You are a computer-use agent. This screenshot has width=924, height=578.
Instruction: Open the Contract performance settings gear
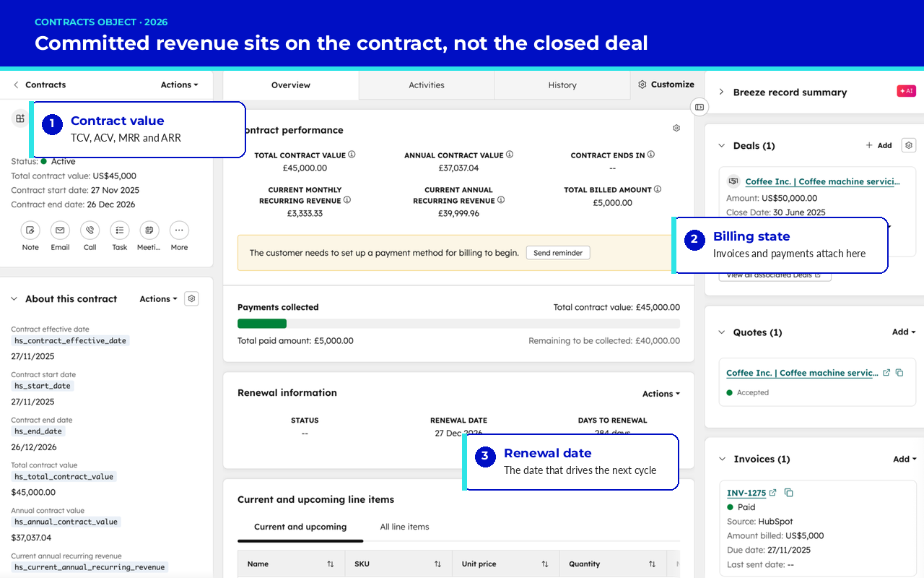point(676,128)
